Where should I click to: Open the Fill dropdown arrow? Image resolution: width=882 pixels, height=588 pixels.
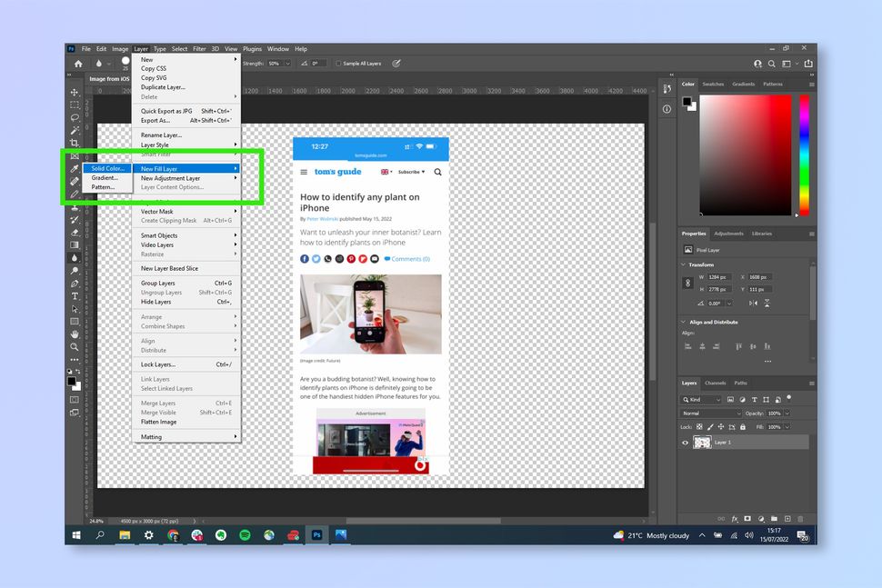point(787,427)
